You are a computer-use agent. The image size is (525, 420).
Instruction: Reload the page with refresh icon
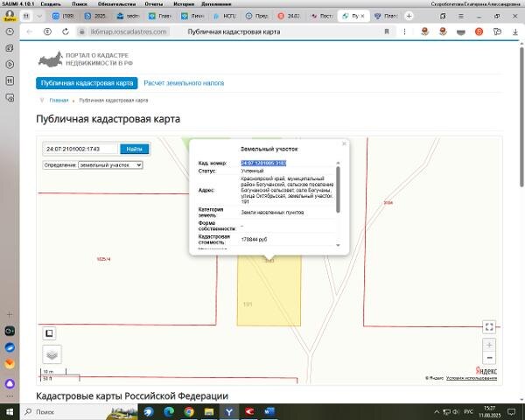tap(66, 31)
